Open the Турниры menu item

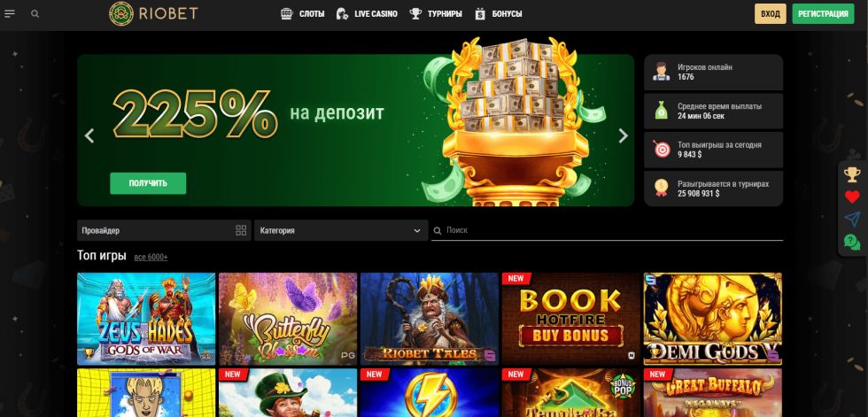(x=436, y=14)
